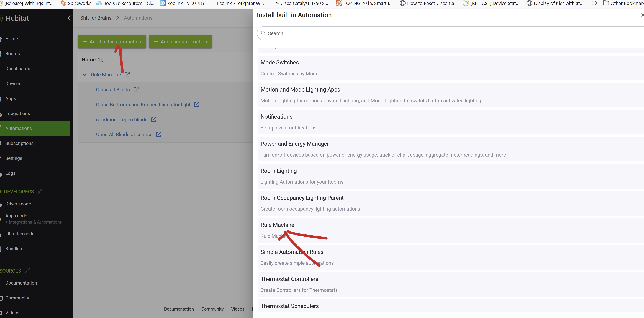Select Automations in sidebar
The width and height of the screenshot is (644, 318).
[35, 128]
